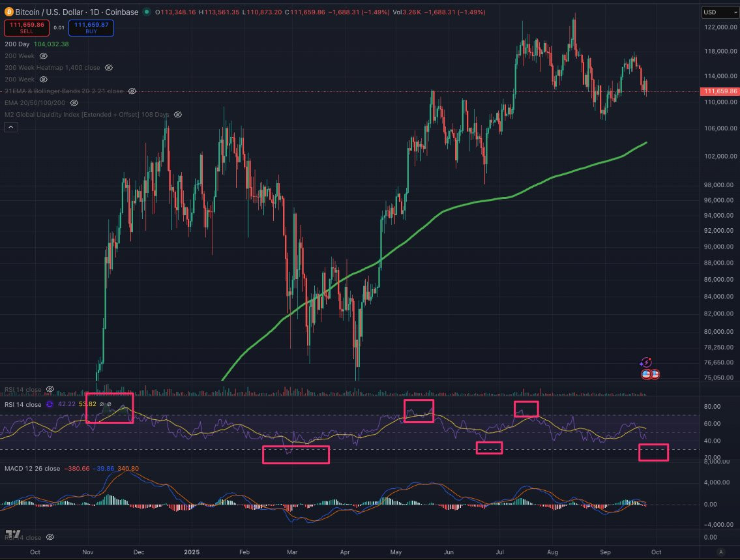The width and height of the screenshot is (740, 560).
Task: Click the Nov label on the time axis
Action: click(88, 552)
